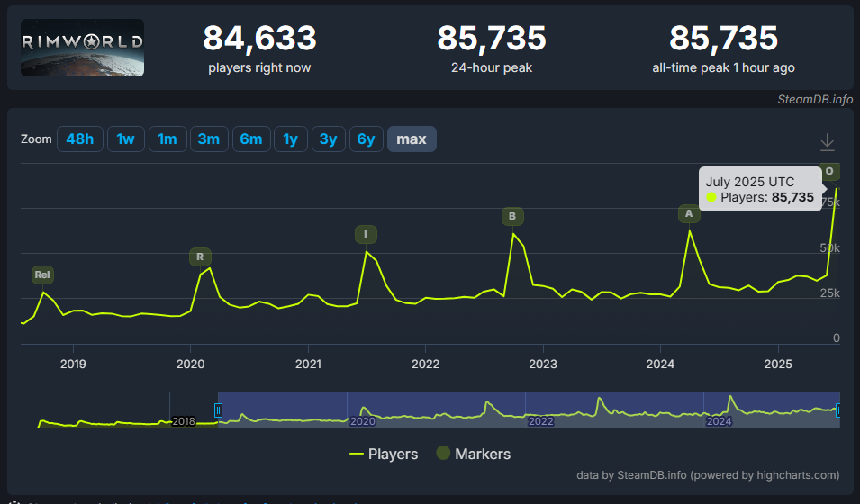Toggle the Markers series in legend
860x504 pixels.
click(474, 454)
